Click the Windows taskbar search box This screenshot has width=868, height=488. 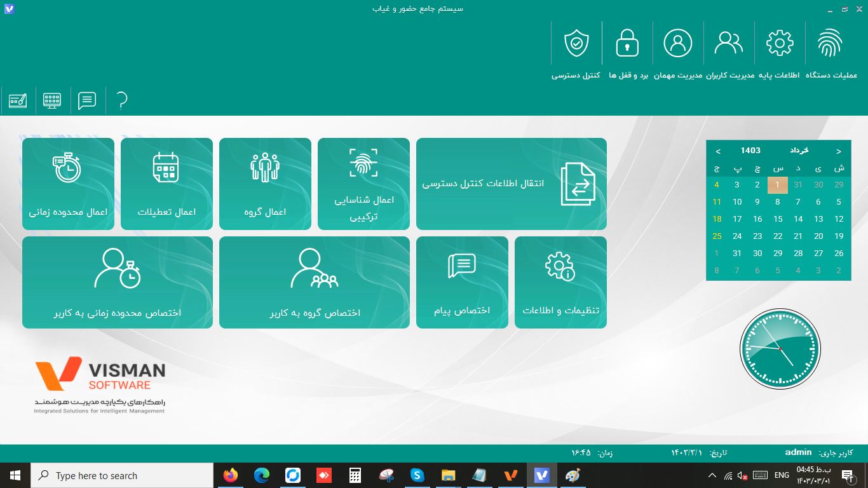[x=122, y=475]
